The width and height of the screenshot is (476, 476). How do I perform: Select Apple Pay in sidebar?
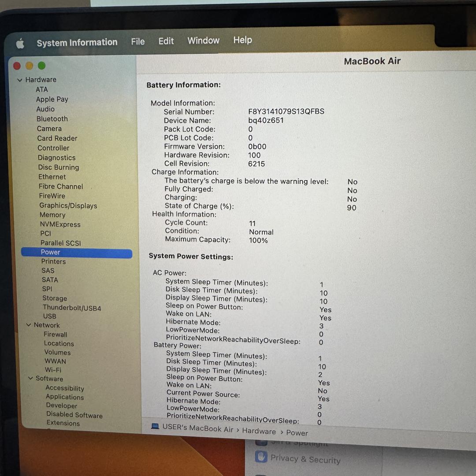click(x=52, y=99)
